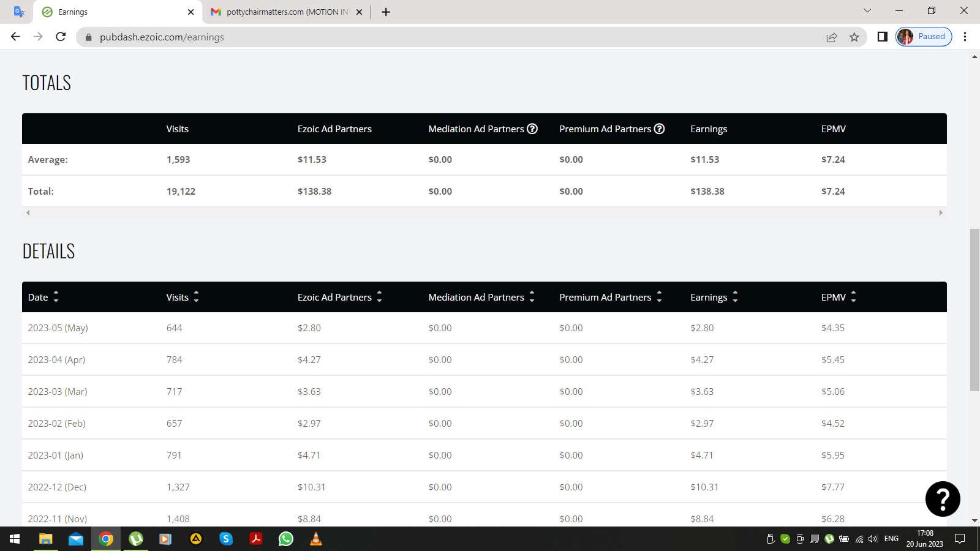Click the Mediation Ad Partners help icon

click(532, 129)
